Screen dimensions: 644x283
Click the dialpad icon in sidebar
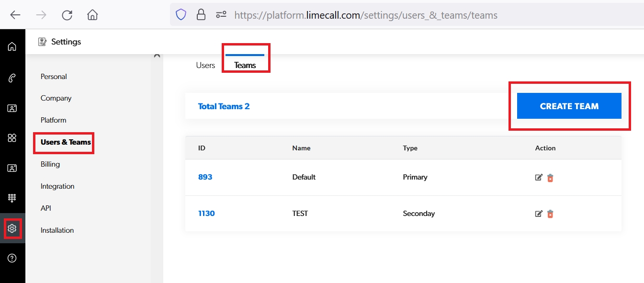pyautogui.click(x=12, y=198)
